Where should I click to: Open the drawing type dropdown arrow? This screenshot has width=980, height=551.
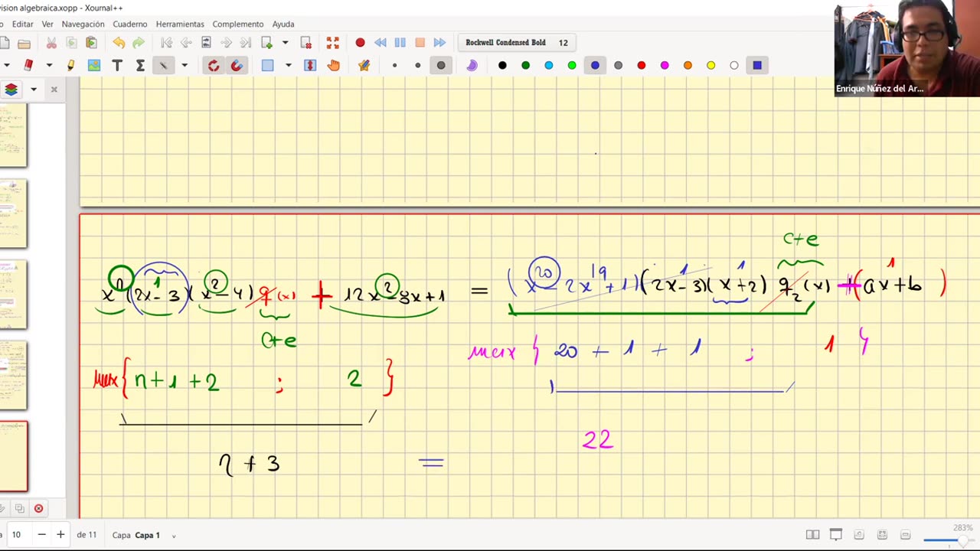pyautogui.click(x=185, y=66)
